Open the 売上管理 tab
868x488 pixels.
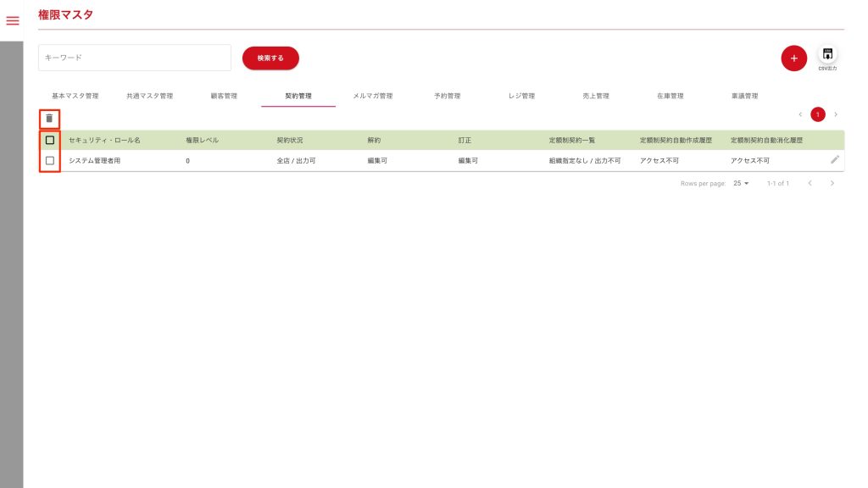coord(596,96)
